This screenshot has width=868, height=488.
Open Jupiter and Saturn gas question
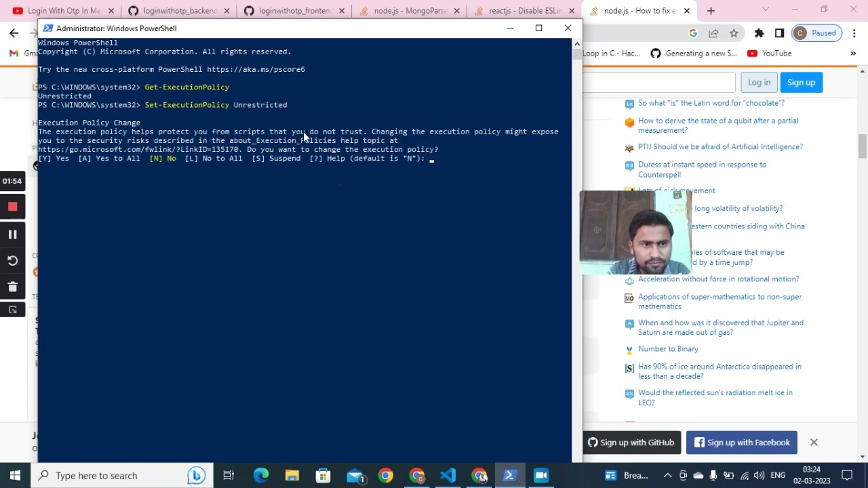pos(720,327)
